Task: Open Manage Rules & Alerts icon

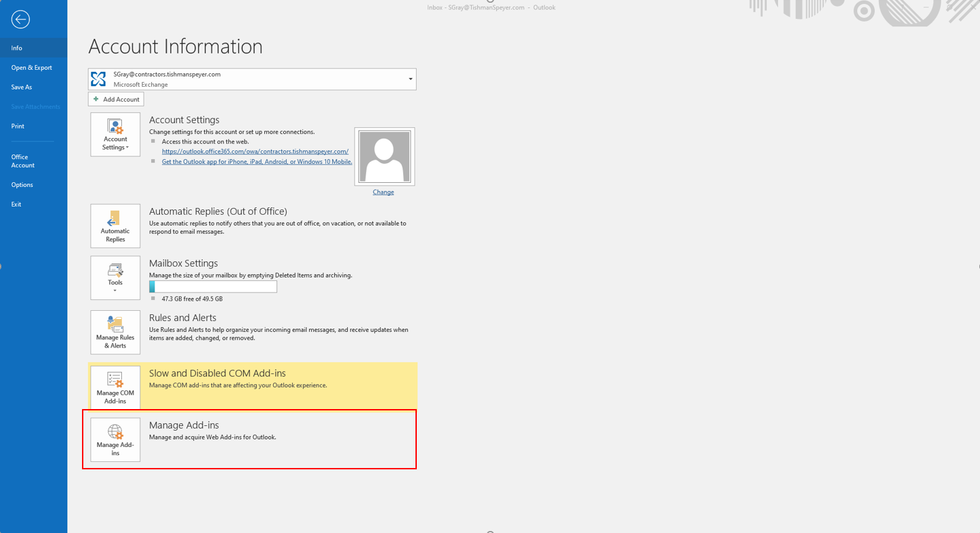Action: click(115, 333)
